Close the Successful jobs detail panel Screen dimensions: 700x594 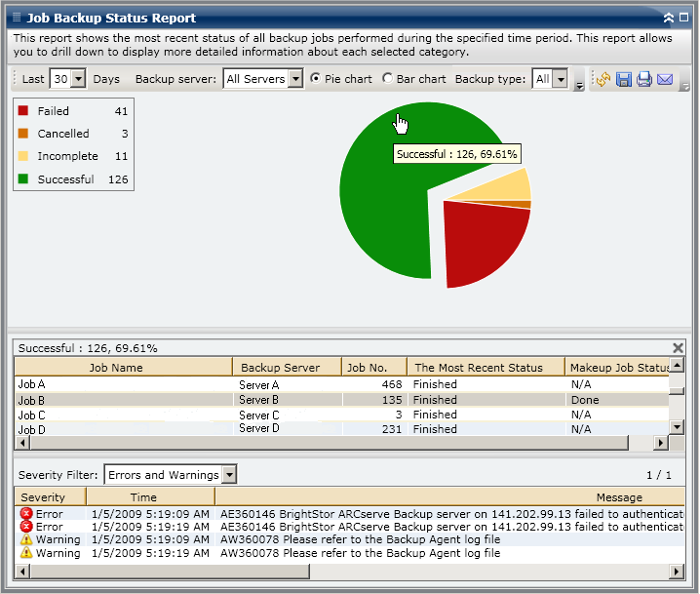click(679, 347)
